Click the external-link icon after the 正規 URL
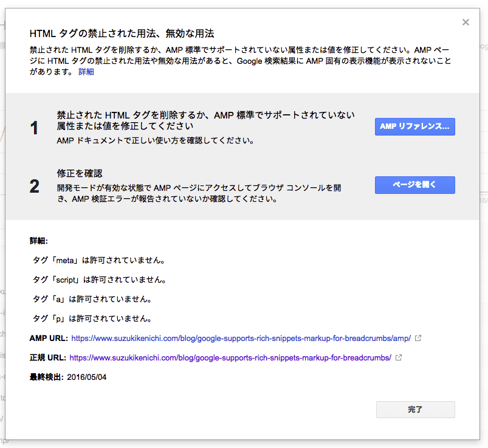Image resolution: width=488 pixels, height=448 pixels. [x=399, y=357]
